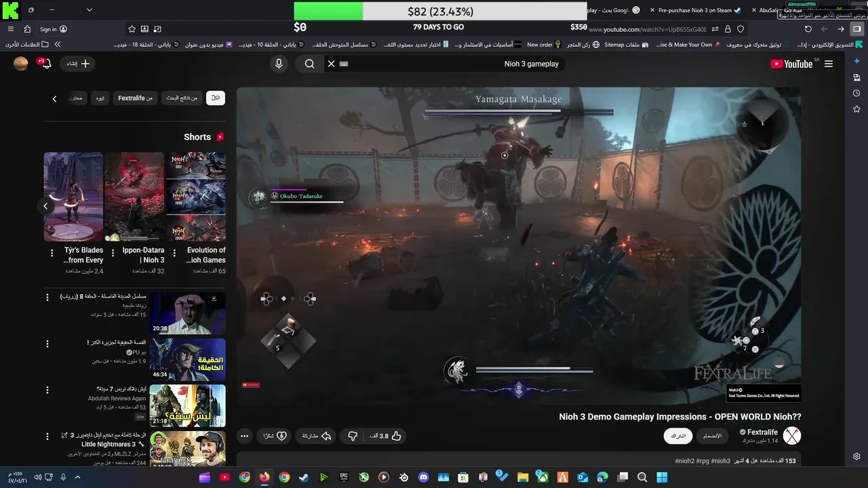The width and height of the screenshot is (868, 488).
Task: Open YouTube notifications bell
Action: click(45, 64)
